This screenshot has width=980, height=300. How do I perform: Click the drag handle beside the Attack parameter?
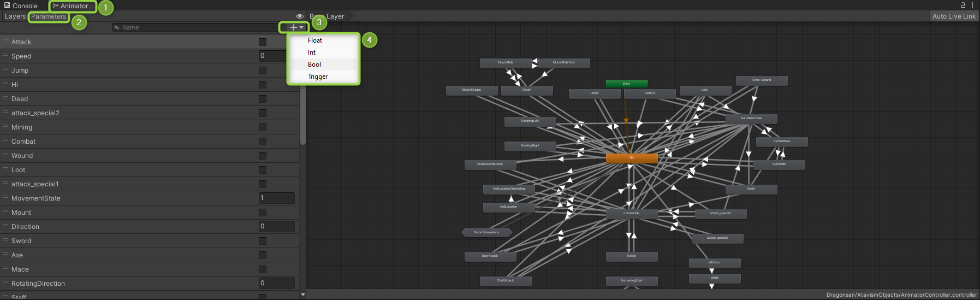(5, 42)
